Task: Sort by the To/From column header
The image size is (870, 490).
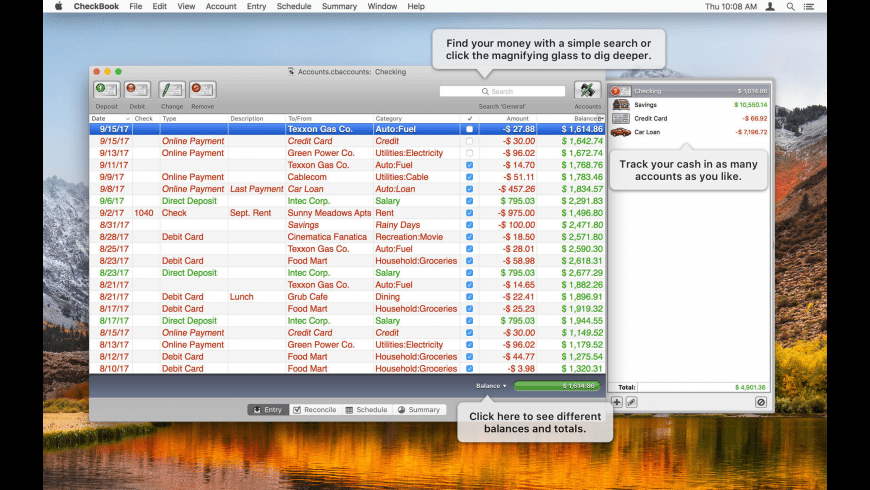Action: (x=329, y=119)
